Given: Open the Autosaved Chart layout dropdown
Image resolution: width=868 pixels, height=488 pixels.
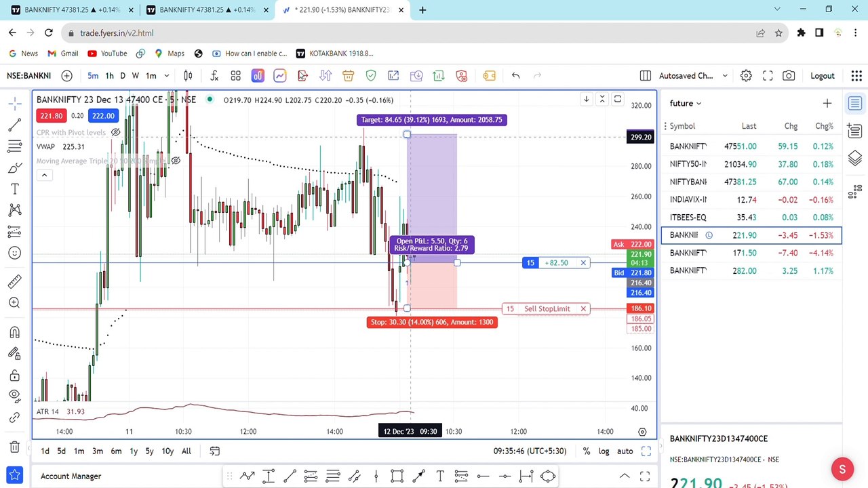Looking at the screenshot, I should (693, 76).
